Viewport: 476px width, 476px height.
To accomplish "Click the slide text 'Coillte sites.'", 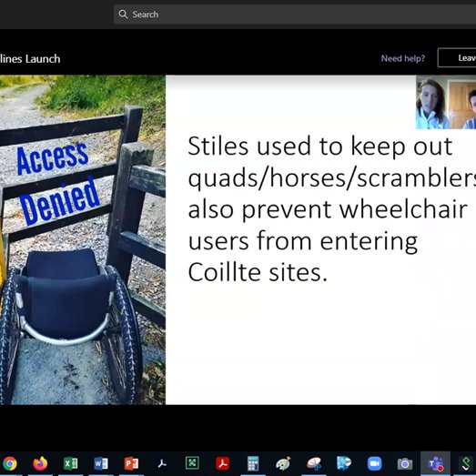I will (x=258, y=272).
